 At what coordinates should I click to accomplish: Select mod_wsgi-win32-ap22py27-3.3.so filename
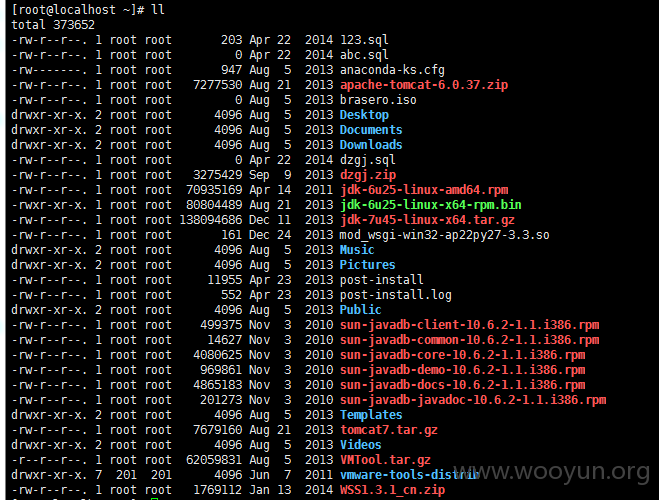(444, 235)
